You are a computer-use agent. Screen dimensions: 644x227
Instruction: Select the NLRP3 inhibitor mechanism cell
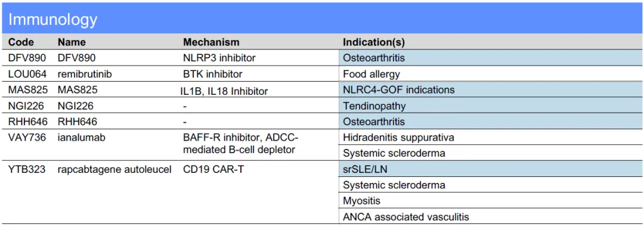click(219, 58)
